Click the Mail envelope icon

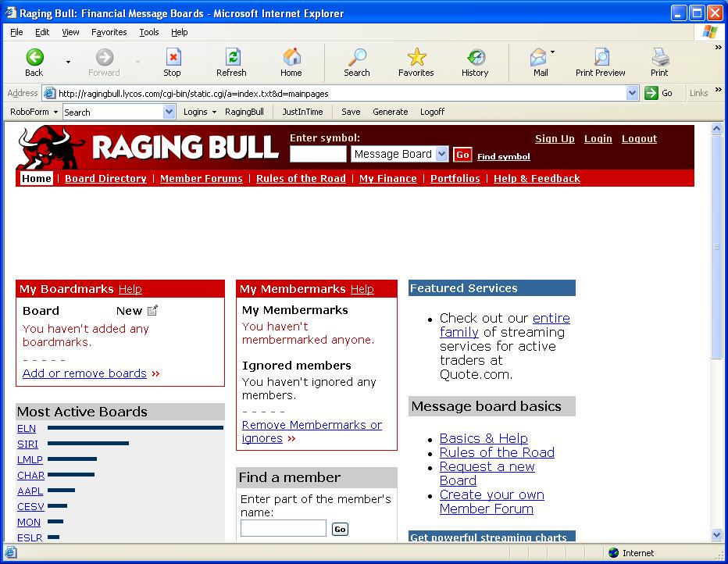(x=538, y=58)
